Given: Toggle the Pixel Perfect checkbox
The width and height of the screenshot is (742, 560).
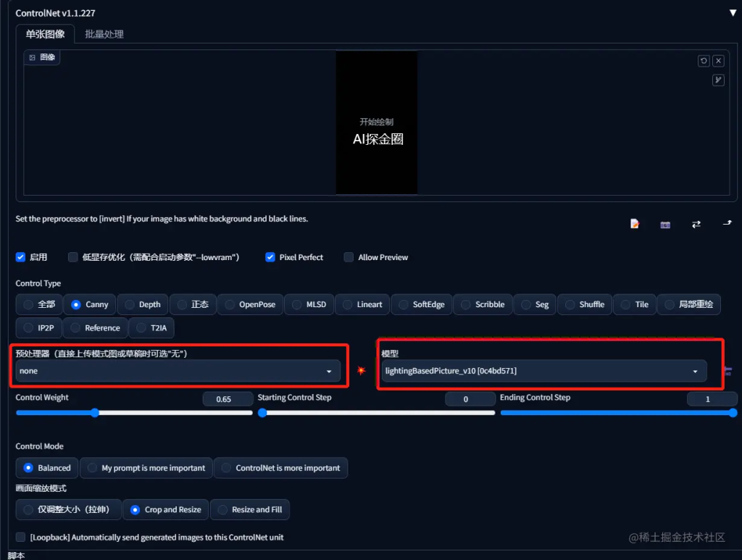Looking at the screenshot, I should [x=270, y=257].
